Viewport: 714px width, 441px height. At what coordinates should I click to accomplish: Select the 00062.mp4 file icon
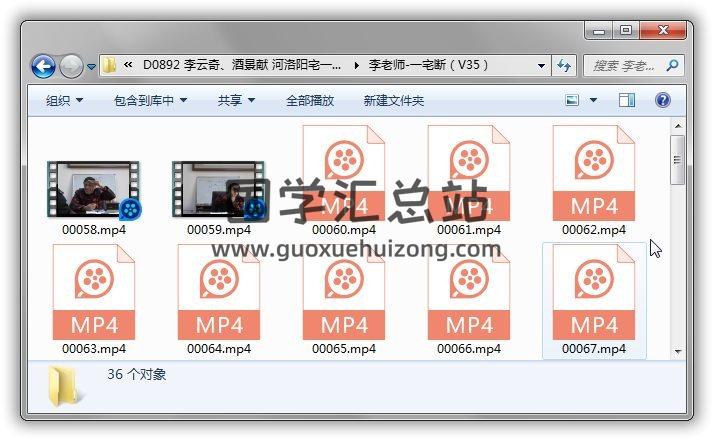click(594, 173)
